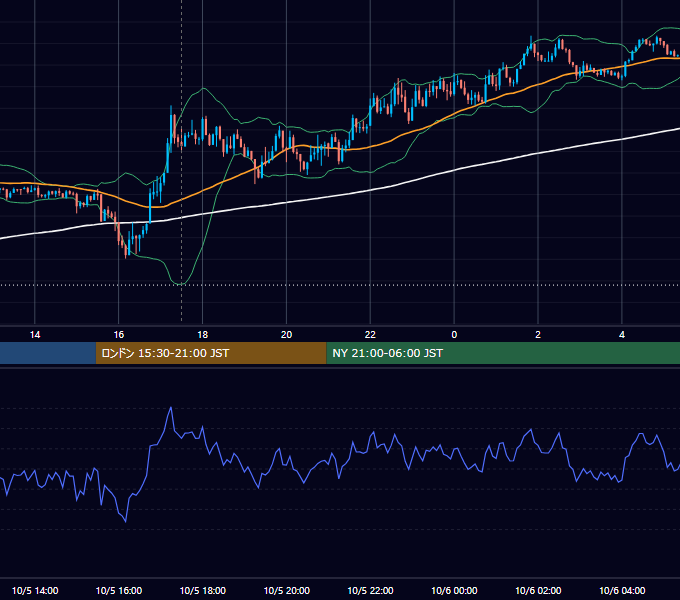Screen dimensions: 680x600
Task: Click the 10/5 16:00 date label
Action: point(118,590)
